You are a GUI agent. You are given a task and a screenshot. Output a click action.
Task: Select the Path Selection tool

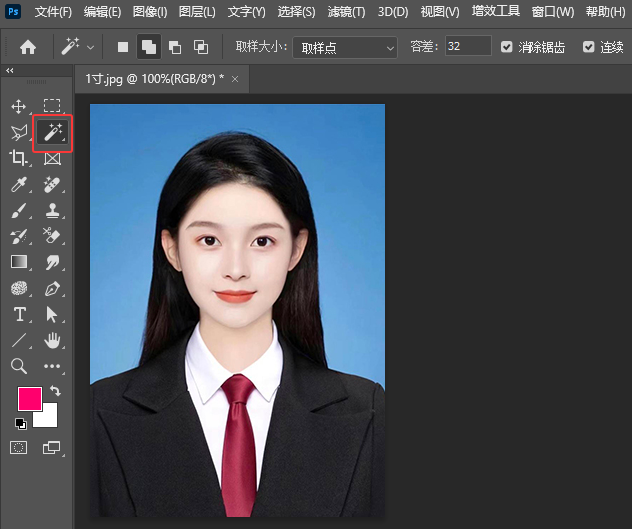point(52,314)
